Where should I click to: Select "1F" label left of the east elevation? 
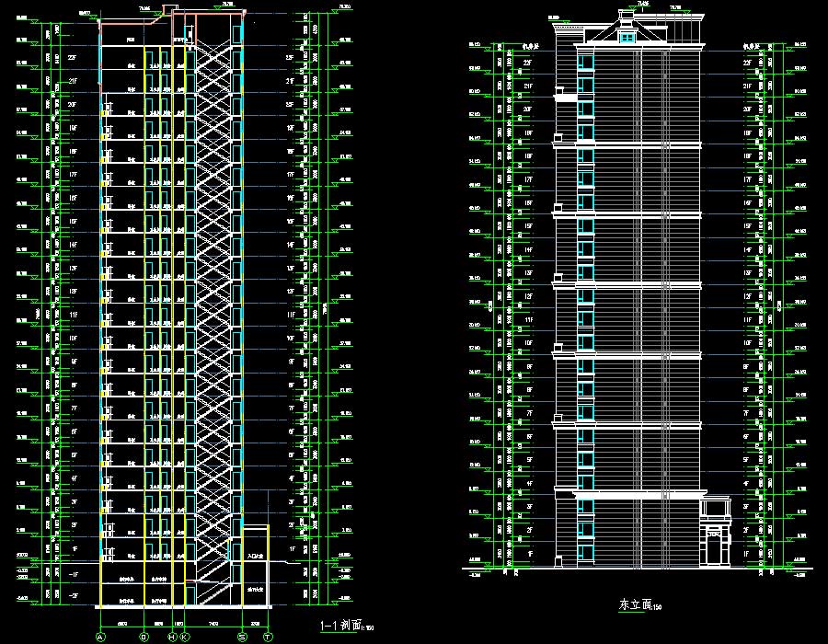[530, 554]
